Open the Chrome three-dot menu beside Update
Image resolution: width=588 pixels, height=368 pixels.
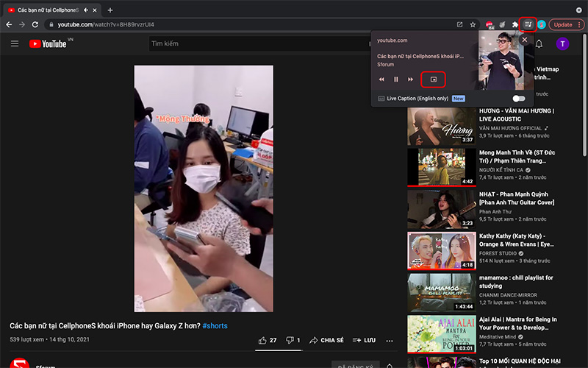tap(580, 25)
